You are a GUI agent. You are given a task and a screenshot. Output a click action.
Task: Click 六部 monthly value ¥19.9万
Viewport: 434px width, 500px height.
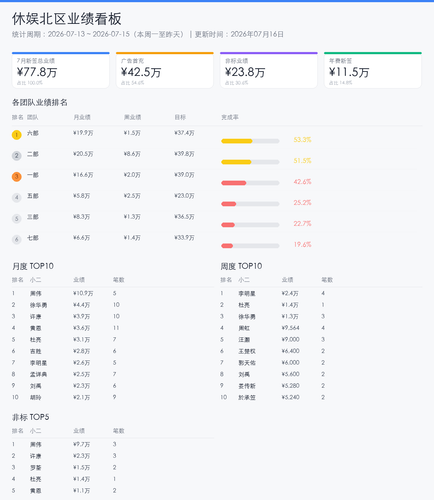83,133
